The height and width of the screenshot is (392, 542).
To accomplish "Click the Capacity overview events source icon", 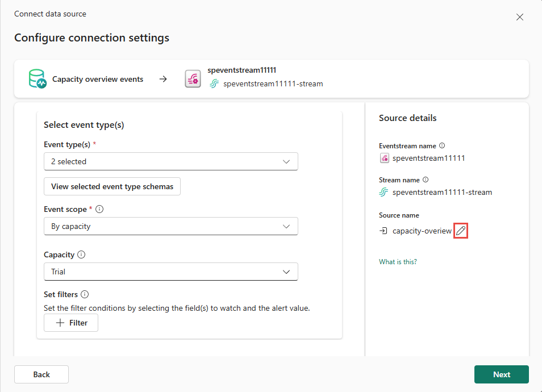I will click(x=37, y=79).
